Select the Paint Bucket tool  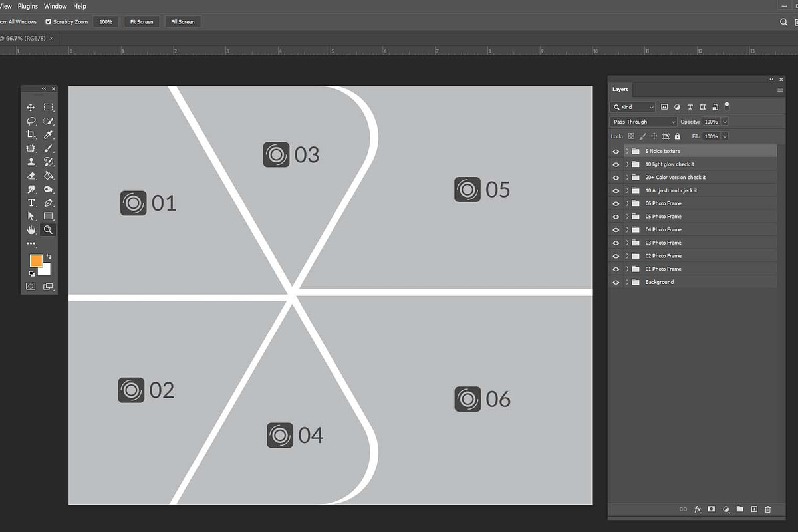click(49, 176)
